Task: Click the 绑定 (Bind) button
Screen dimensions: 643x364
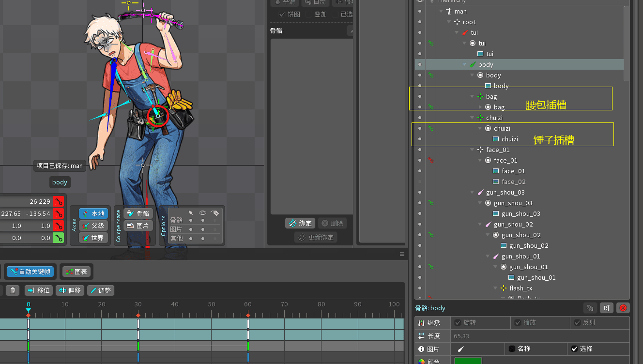Action: point(300,223)
